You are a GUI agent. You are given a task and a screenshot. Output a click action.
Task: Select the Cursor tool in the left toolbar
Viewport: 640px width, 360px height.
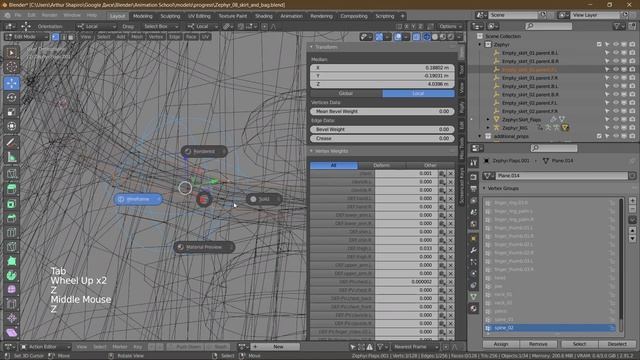point(11,67)
